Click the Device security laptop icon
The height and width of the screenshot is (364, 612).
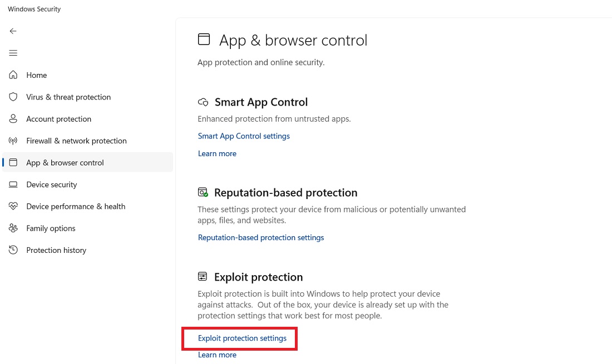click(13, 185)
